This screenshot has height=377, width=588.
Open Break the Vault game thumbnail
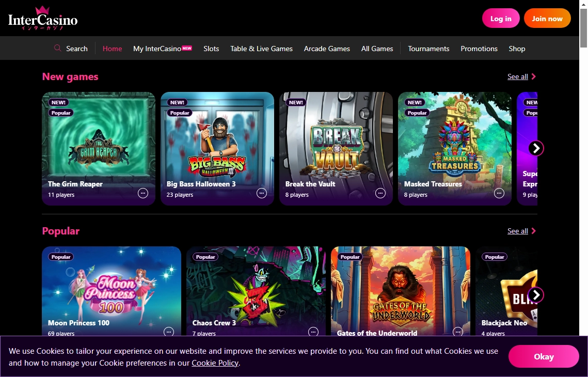click(336, 149)
